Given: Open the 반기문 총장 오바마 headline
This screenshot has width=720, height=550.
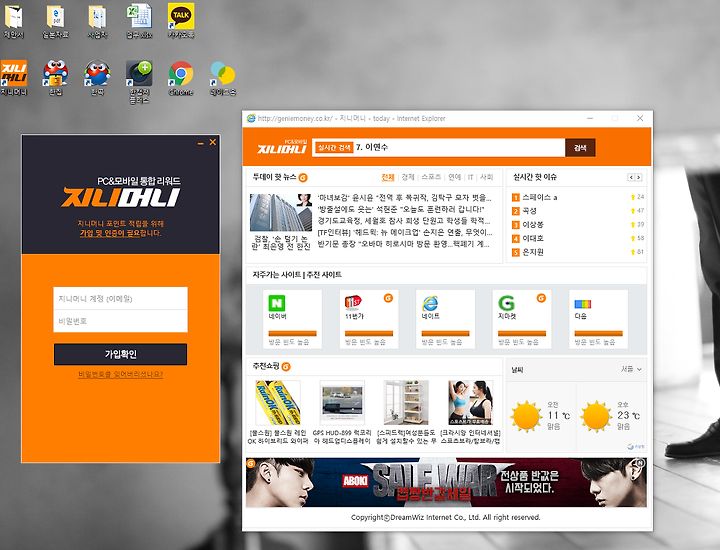Looking at the screenshot, I should 403,244.
